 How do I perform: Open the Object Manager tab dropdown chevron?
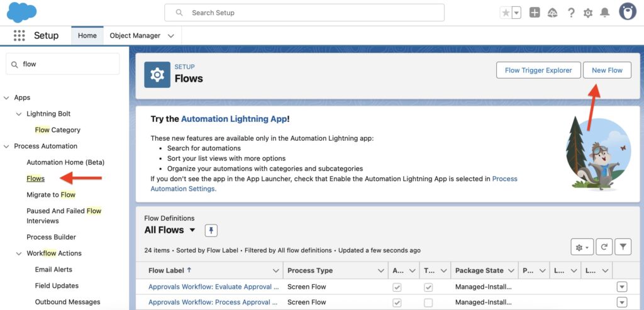click(x=171, y=36)
